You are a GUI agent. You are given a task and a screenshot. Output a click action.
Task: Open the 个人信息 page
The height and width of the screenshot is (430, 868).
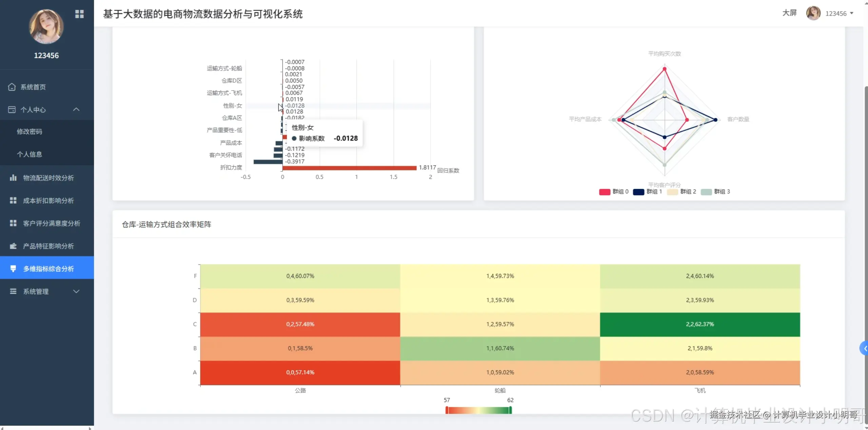pos(29,154)
